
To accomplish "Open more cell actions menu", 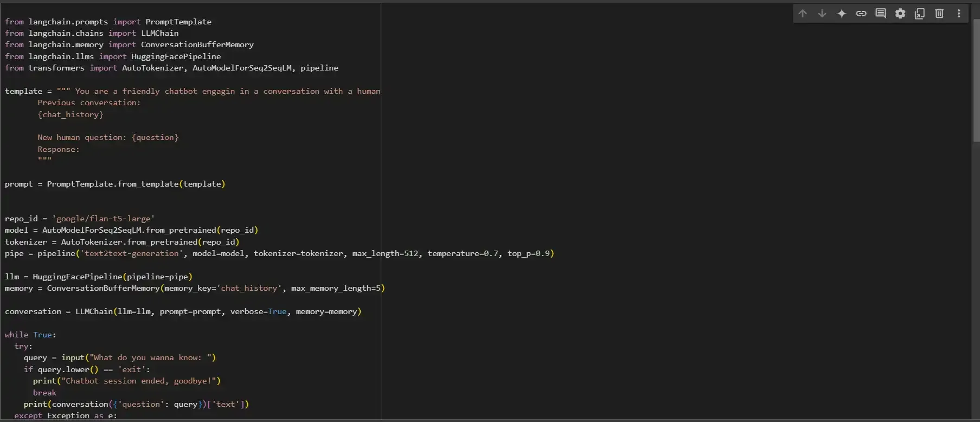I will pos(959,14).
